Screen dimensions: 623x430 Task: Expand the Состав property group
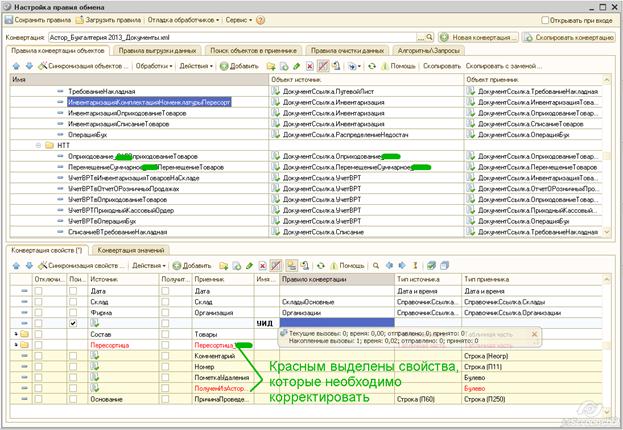[x=16, y=334]
